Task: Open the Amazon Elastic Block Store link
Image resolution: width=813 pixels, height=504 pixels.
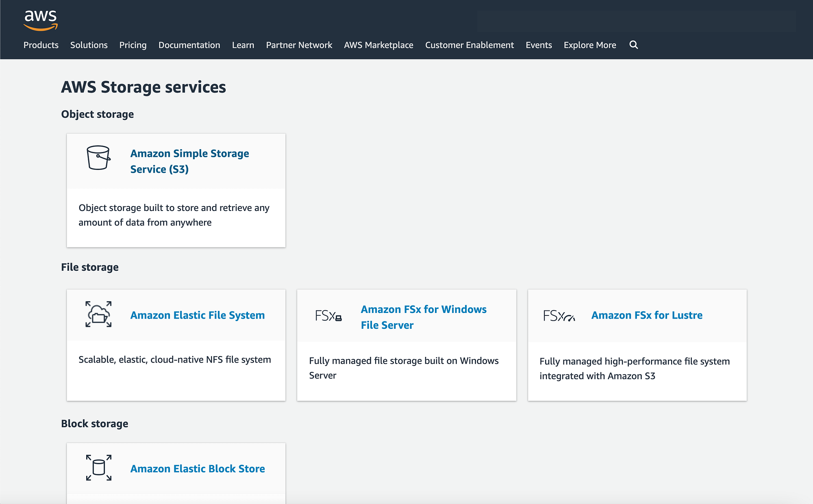Action: pyautogui.click(x=198, y=469)
